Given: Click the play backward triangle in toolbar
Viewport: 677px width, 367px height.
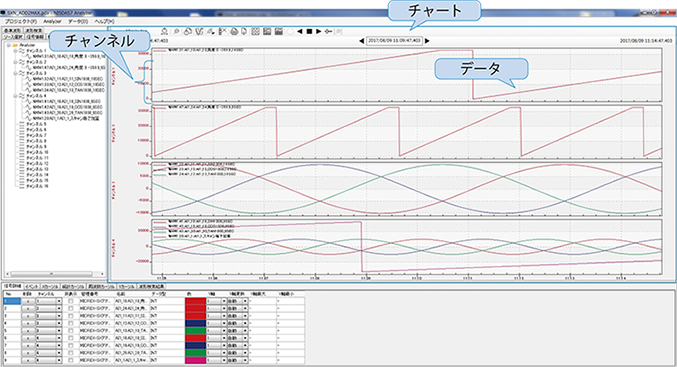Looking at the screenshot, I should coord(300,32).
